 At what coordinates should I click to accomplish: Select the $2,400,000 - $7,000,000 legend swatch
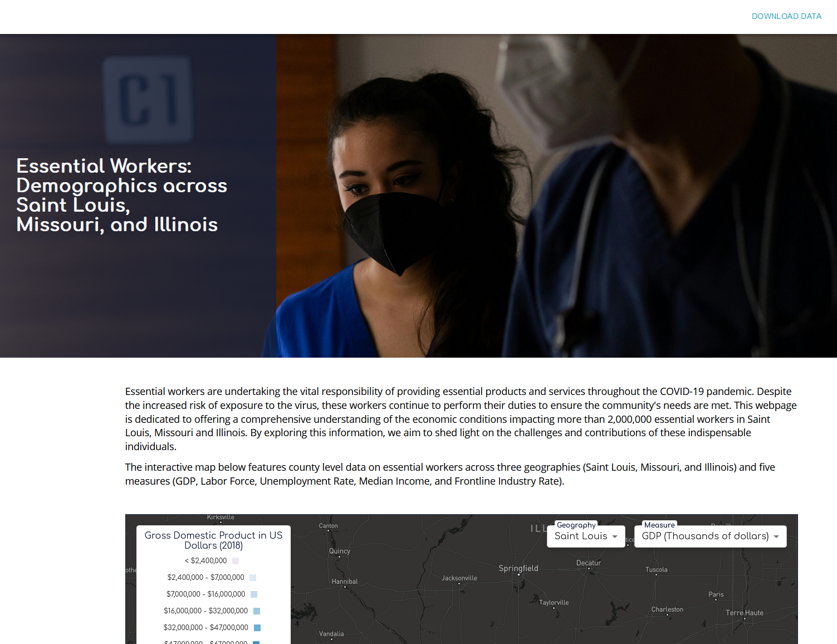[253, 578]
